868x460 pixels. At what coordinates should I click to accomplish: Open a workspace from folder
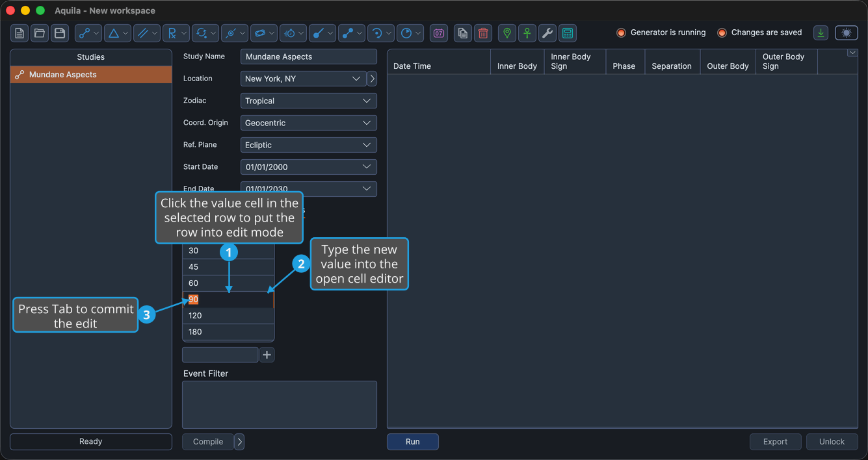coord(40,33)
